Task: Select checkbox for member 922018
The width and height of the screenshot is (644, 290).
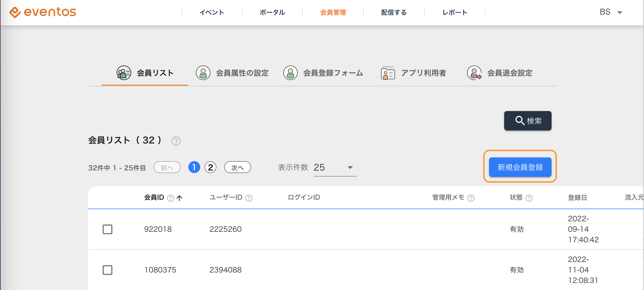Action: click(108, 229)
